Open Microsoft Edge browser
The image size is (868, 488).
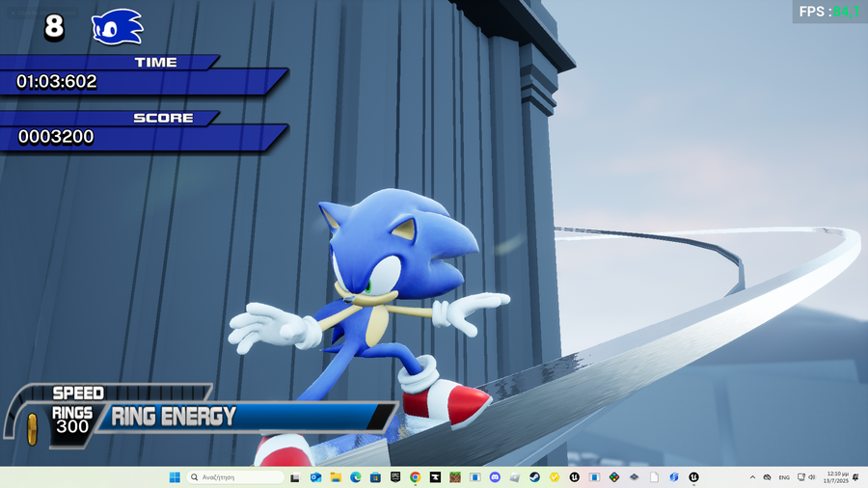tap(355, 477)
